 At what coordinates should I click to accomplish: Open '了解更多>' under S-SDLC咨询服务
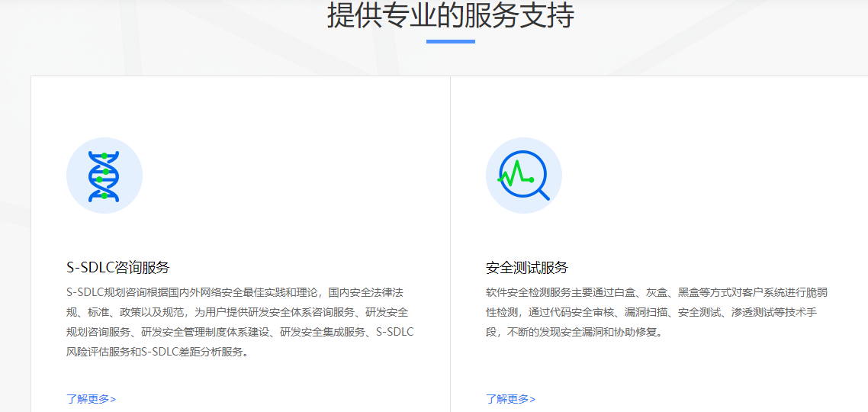[92, 399]
